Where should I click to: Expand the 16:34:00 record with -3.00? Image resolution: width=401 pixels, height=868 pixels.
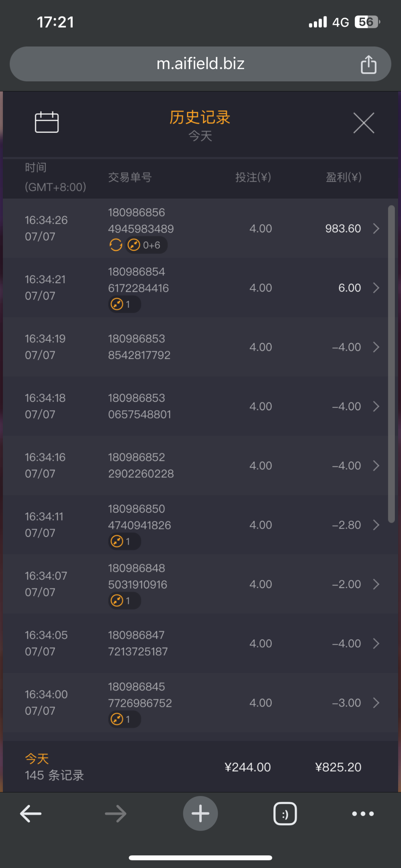coord(376,703)
